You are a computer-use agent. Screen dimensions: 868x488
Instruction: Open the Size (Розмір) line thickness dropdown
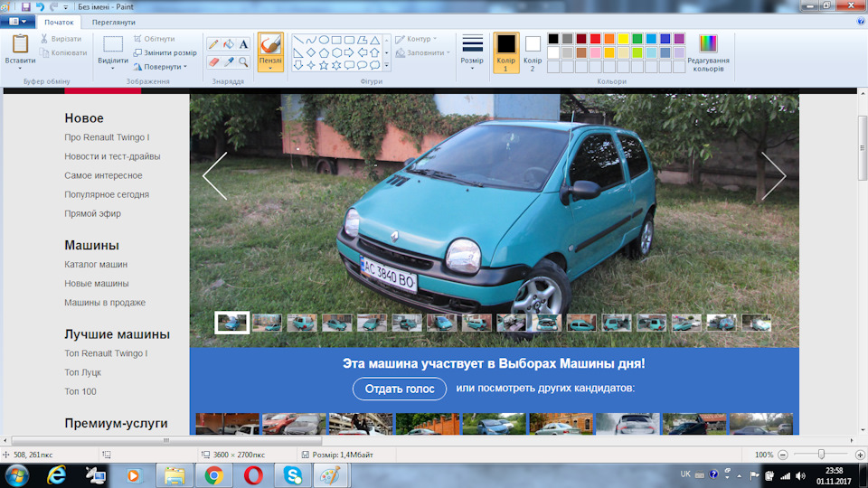[x=472, y=51]
